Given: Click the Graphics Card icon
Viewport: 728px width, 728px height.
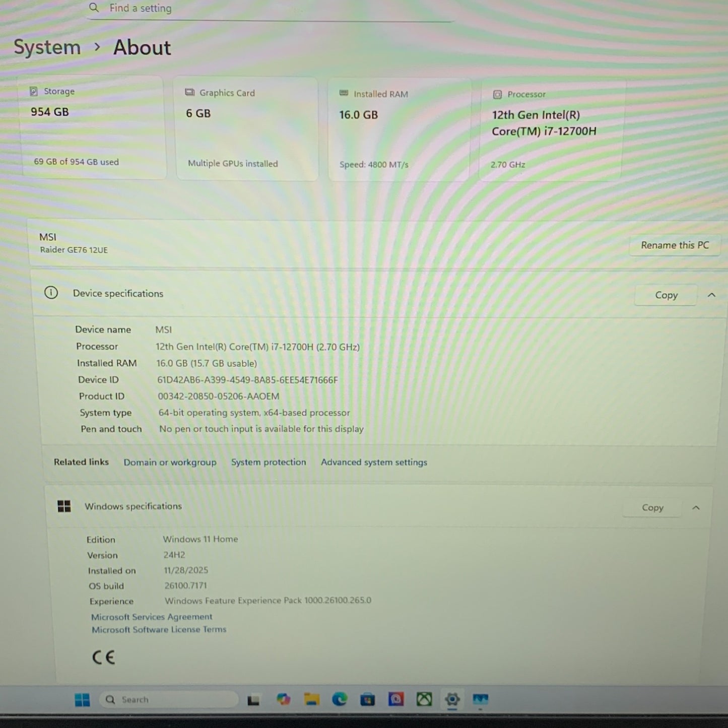Looking at the screenshot, I should [189, 93].
